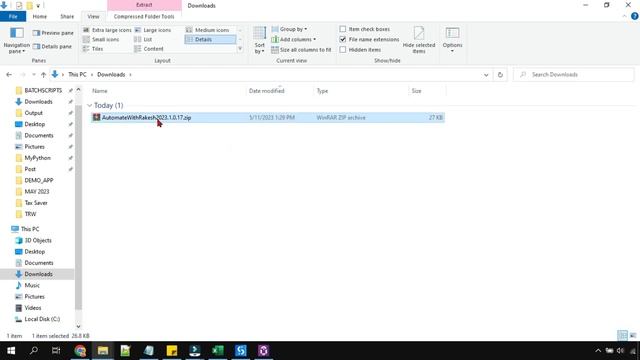Select AutomateWithRakesh2023.1.0.17.zip file
Image resolution: width=640 pixels, height=360 pixels.
[267, 118]
